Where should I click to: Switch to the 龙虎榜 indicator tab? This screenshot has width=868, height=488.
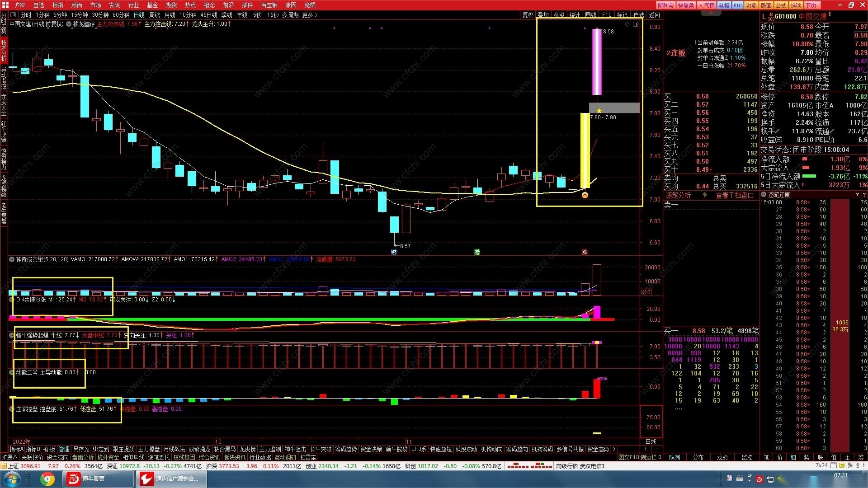point(247,449)
